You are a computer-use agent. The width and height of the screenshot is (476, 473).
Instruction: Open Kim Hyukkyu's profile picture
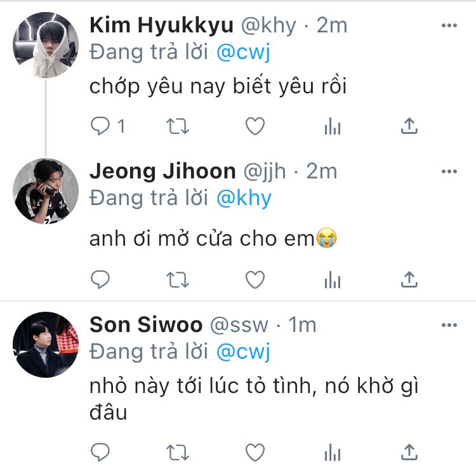pyautogui.click(x=46, y=45)
